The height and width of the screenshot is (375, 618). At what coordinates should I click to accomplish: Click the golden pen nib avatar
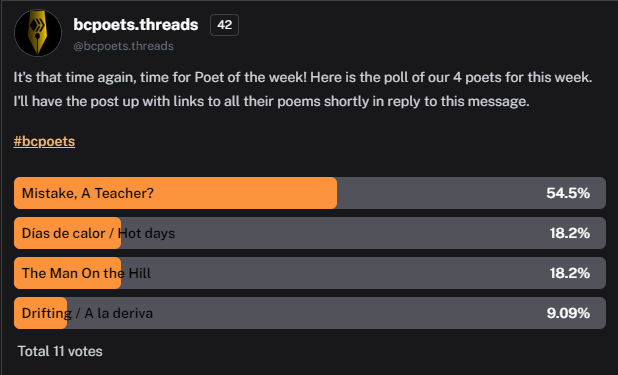tap(38, 33)
